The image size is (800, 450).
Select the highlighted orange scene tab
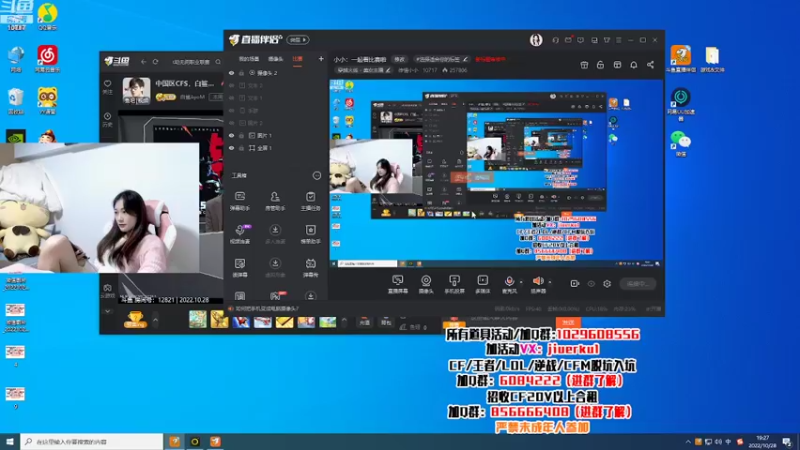click(x=297, y=59)
